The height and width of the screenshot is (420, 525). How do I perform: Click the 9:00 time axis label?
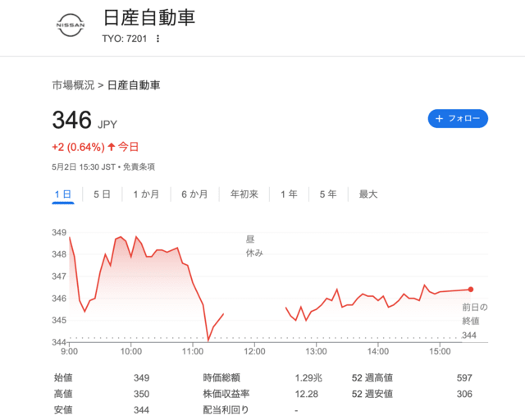pos(69,352)
